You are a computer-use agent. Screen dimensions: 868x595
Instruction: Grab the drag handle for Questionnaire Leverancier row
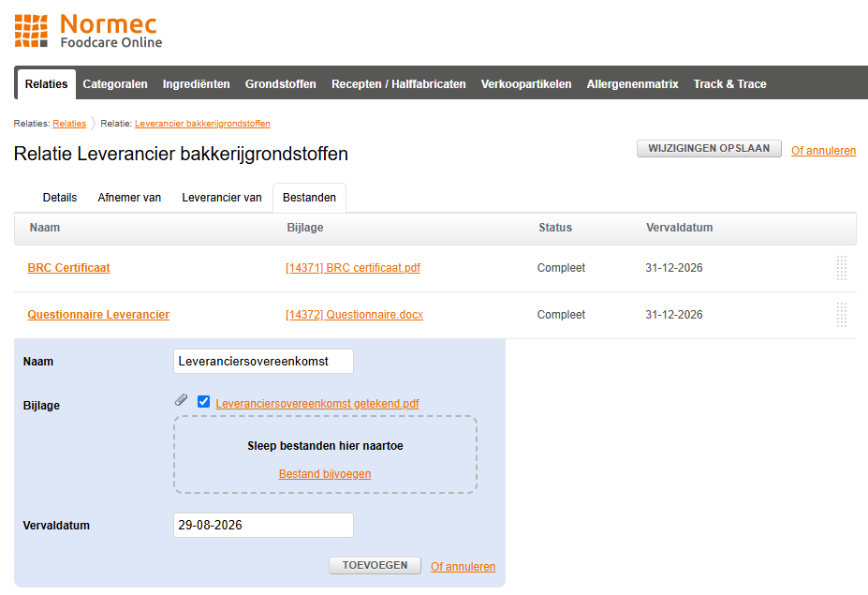coord(841,315)
